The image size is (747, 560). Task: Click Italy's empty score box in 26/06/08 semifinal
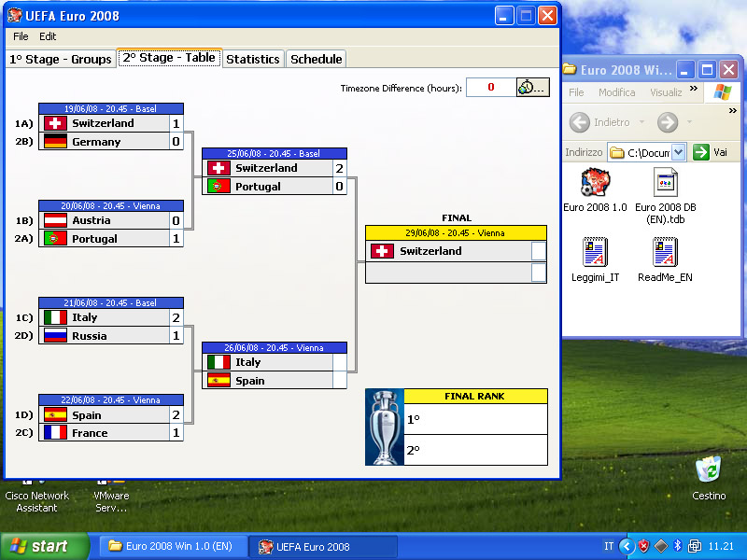(x=339, y=362)
